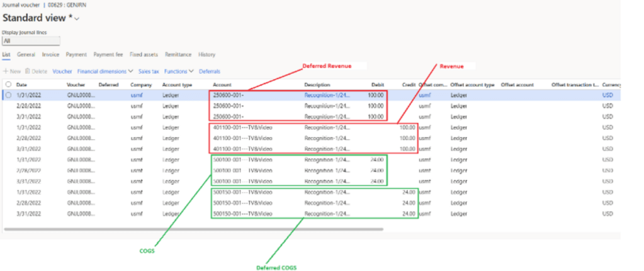Click the New plus icon

pyautogui.click(x=5, y=71)
